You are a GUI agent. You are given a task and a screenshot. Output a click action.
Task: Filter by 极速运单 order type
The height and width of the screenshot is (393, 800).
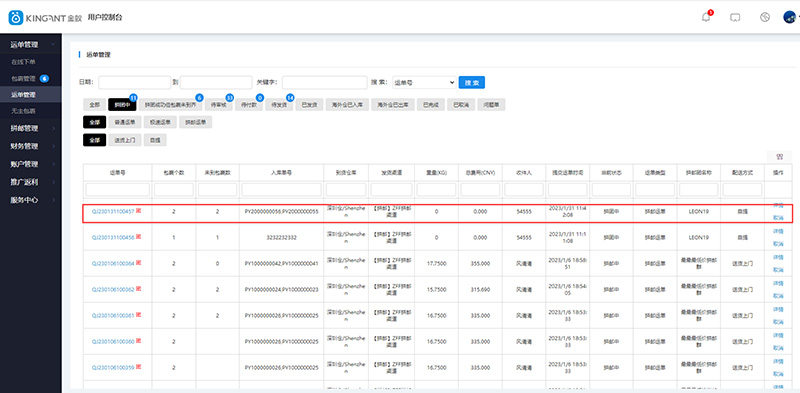coord(160,122)
